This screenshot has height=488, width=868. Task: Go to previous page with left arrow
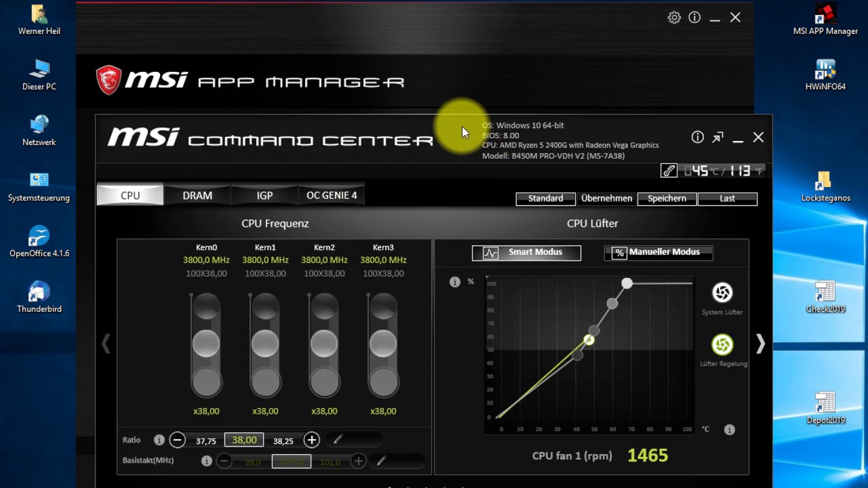106,344
